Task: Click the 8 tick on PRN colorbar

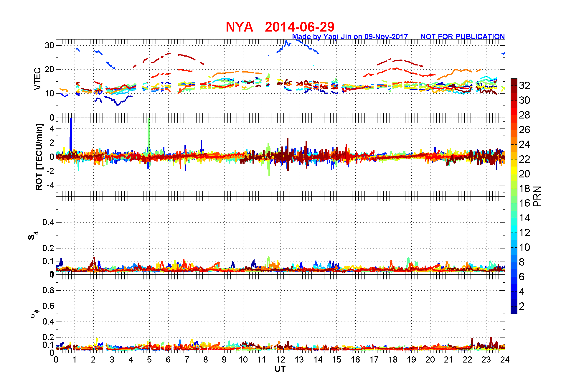Action: 522,262
